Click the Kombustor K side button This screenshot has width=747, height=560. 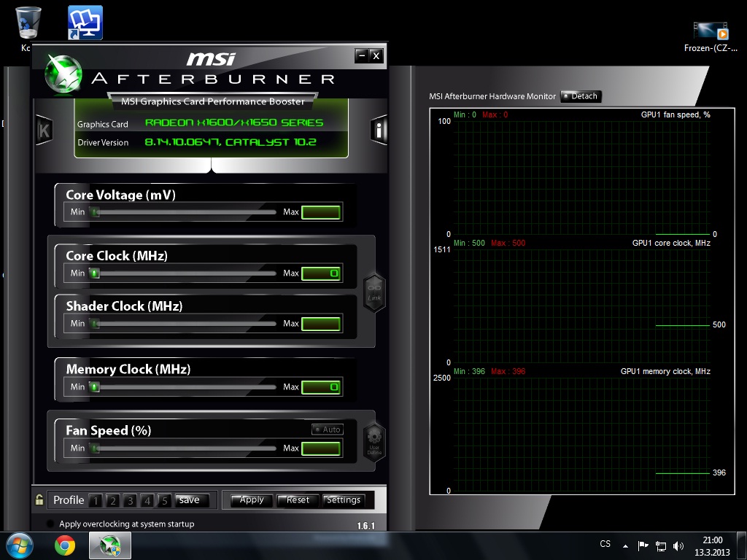tap(44, 130)
